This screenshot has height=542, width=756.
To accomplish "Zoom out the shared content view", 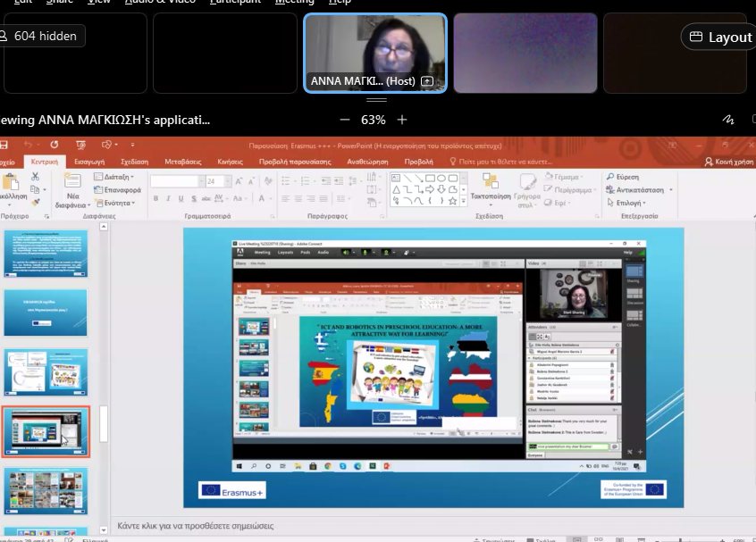I will click(x=345, y=120).
